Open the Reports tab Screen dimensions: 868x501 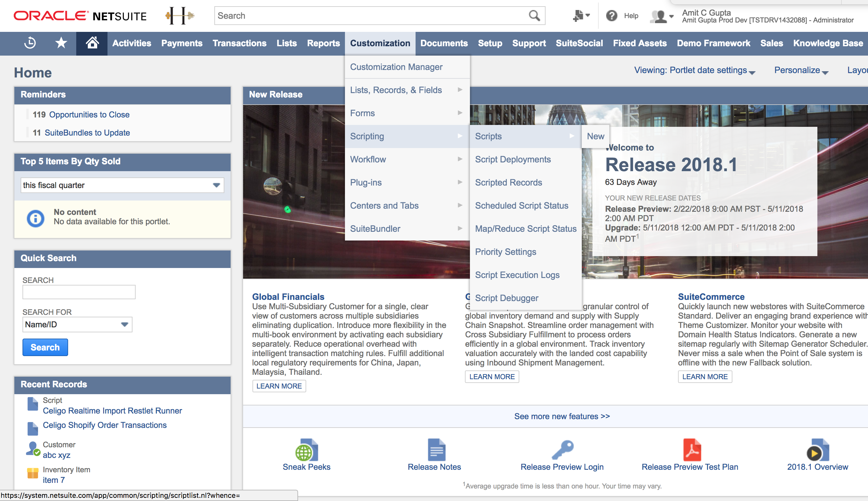tap(323, 43)
